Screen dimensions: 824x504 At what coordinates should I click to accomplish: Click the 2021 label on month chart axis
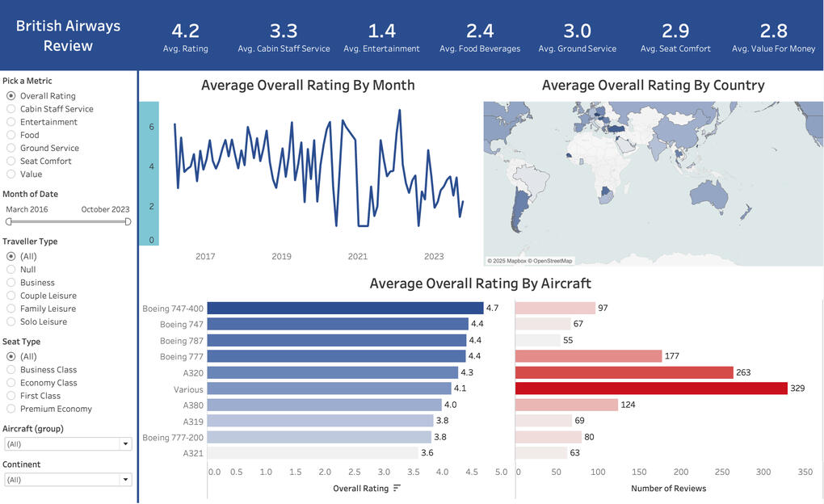tap(357, 257)
